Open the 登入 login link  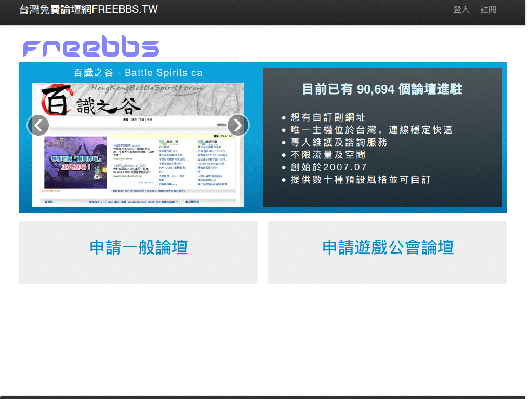461,9
